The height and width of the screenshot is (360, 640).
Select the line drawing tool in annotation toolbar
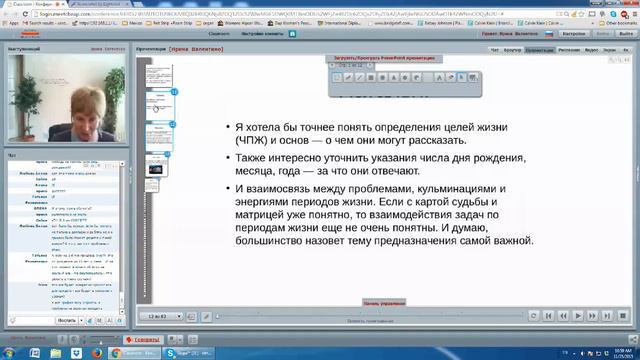click(360, 78)
